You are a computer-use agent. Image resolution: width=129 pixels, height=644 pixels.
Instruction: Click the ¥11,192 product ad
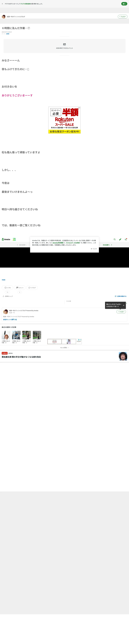coord(55,342)
